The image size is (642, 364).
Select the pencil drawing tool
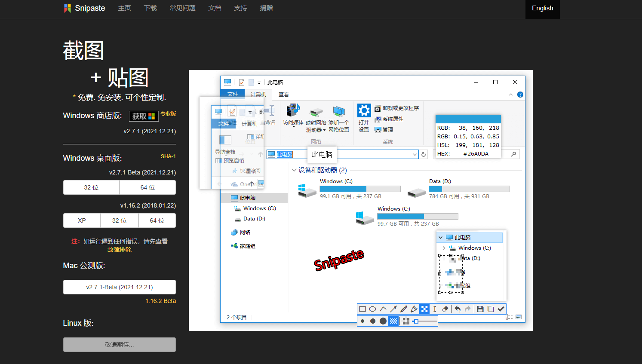(404, 309)
